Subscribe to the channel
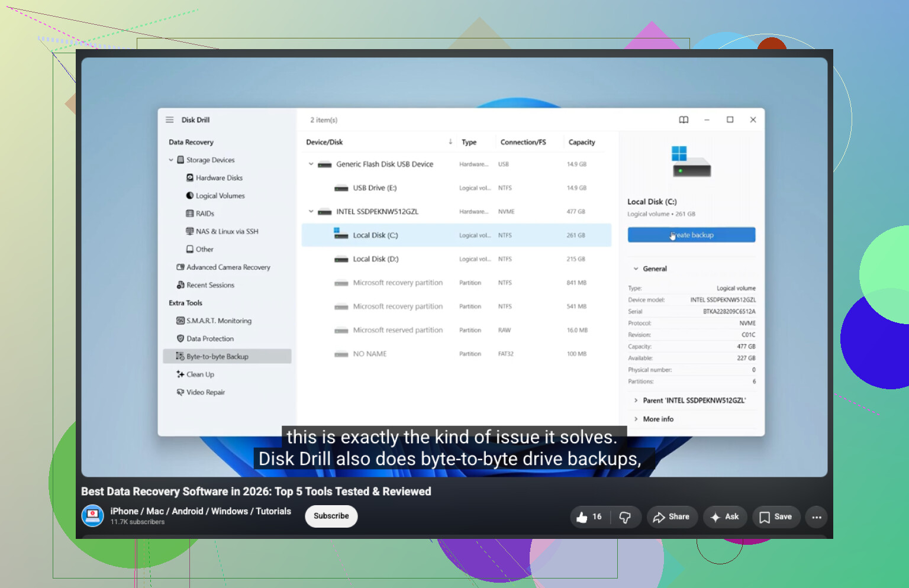 (331, 516)
